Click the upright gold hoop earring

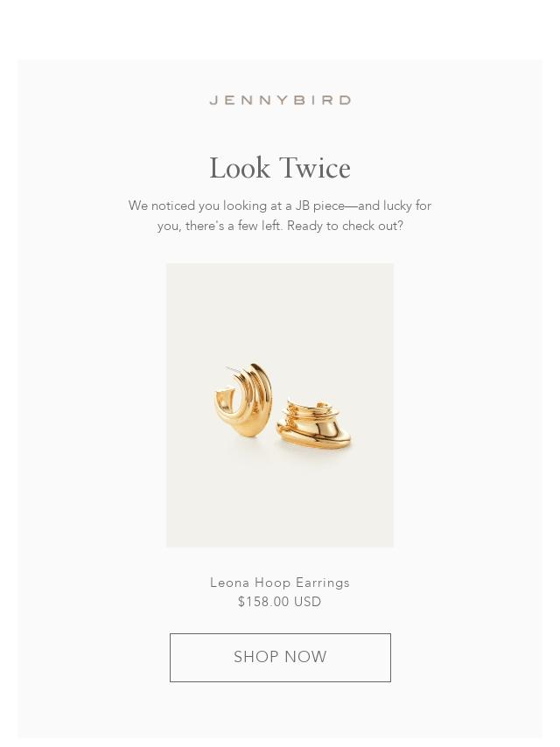[x=243, y=401]
